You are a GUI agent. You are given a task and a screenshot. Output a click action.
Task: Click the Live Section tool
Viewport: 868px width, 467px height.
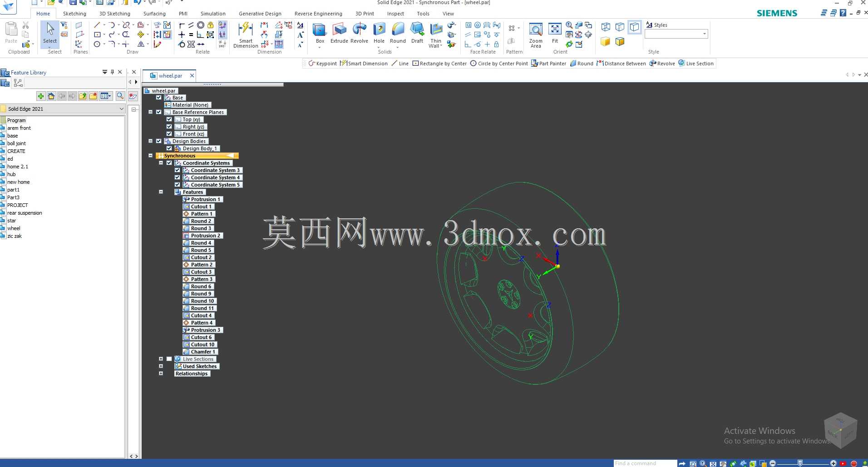click(696, 64)
